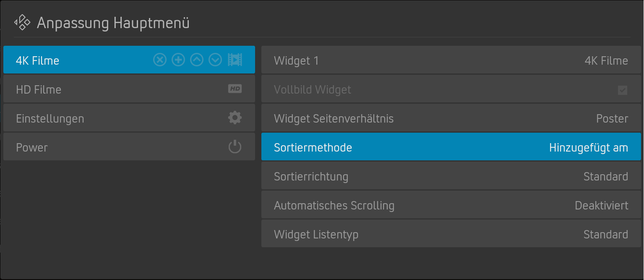Move 4K Filme up with the arrow icon

(x=197, y=60)
